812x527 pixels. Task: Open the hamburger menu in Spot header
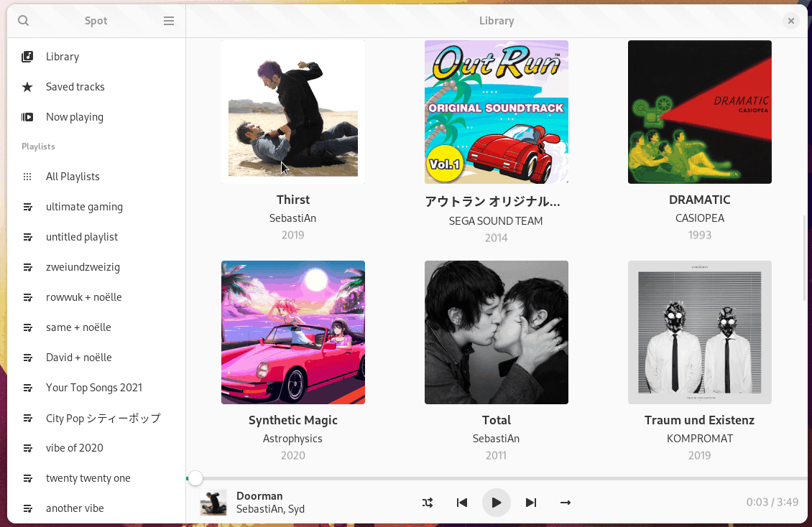tap(169, 21)
